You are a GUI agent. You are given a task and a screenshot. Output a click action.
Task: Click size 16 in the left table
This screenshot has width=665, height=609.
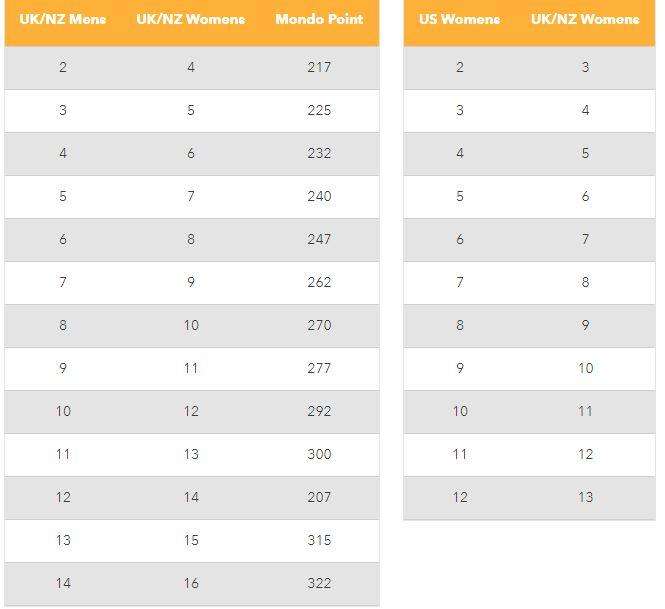pos(191,583)
